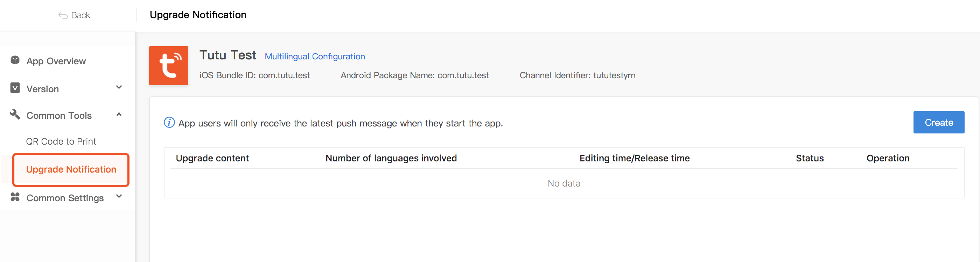Click the Operation column header
This screenshot has height=262, width=980.
888,158
